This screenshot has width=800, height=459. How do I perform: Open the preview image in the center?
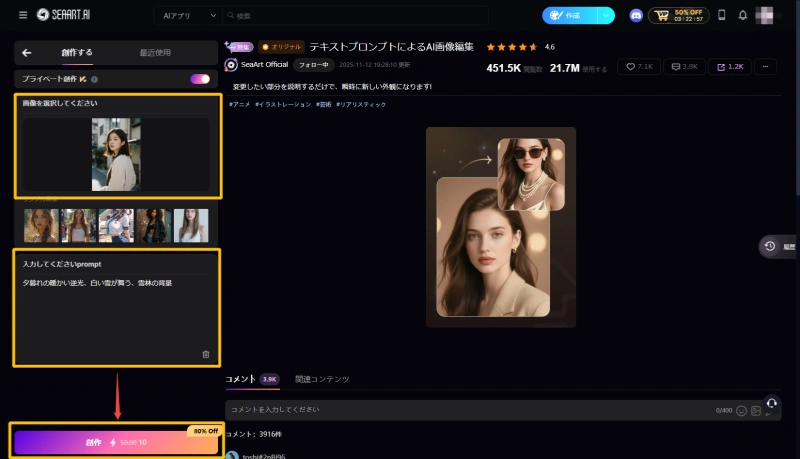pyautogui.click(x=501, y=227)
